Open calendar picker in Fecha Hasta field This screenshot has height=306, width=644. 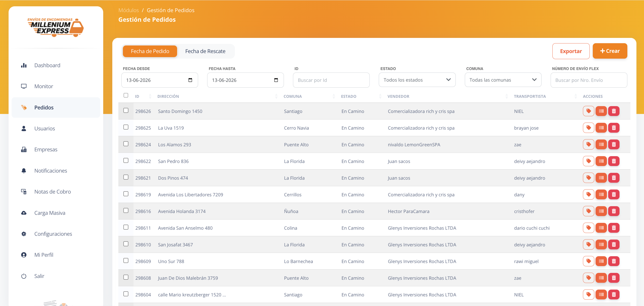(276, 80)
